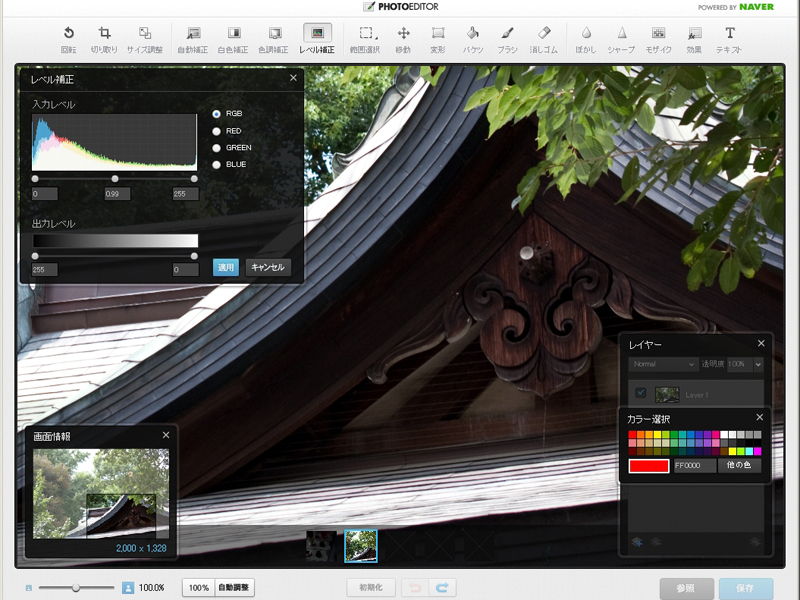Click the FF0000 hex color field
This screenshot has height=600, width=800.
click(694, 465)
